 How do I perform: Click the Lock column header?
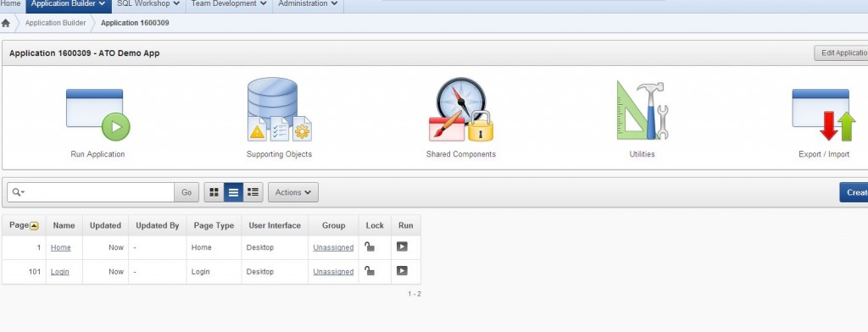click(375, 225)
